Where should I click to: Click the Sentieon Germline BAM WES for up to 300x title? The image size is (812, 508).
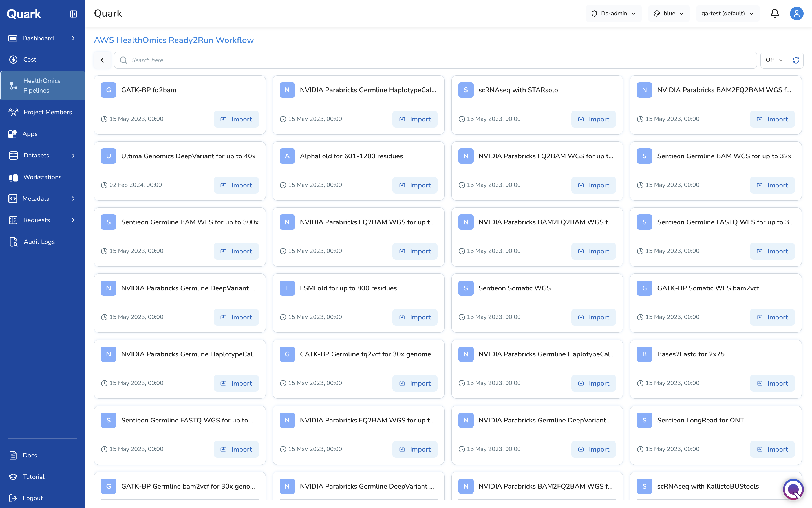[190, 222]
